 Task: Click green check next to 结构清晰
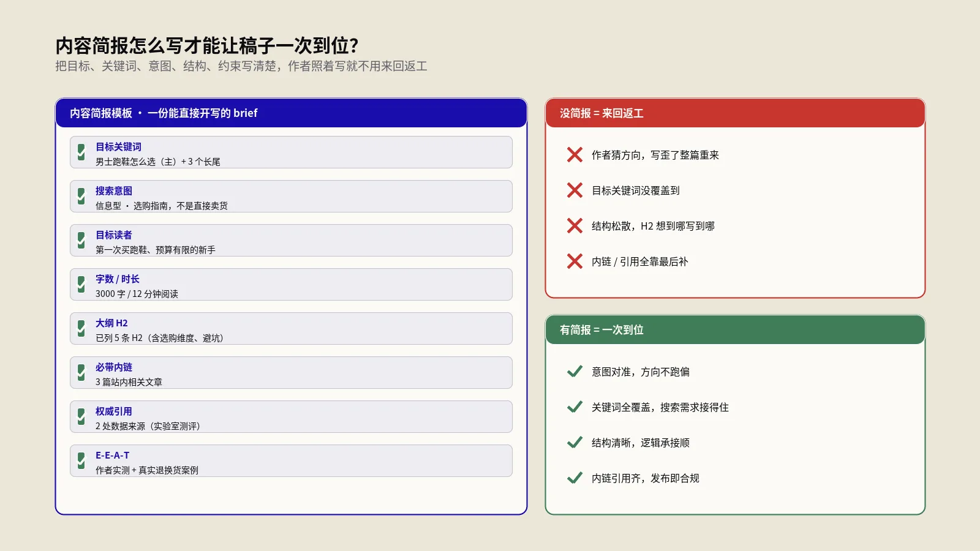point(575,443)
